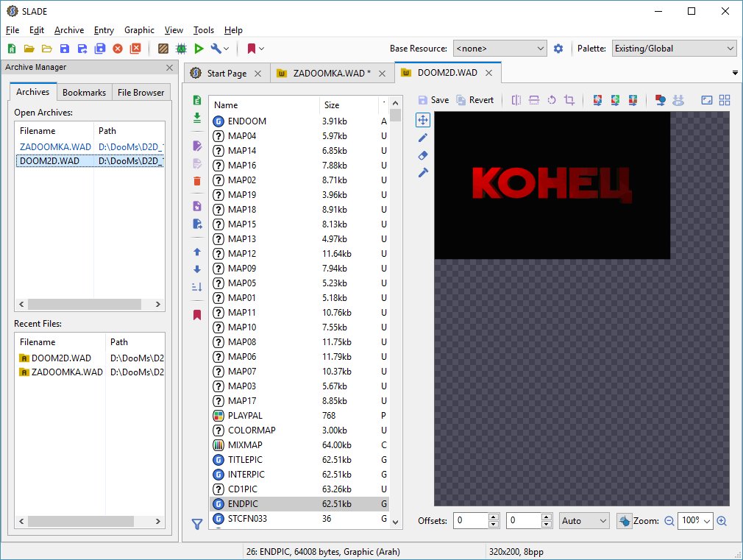Expand the Palette dropdown
The height and width of the screenshot is (560, 743).
[673, 49]
